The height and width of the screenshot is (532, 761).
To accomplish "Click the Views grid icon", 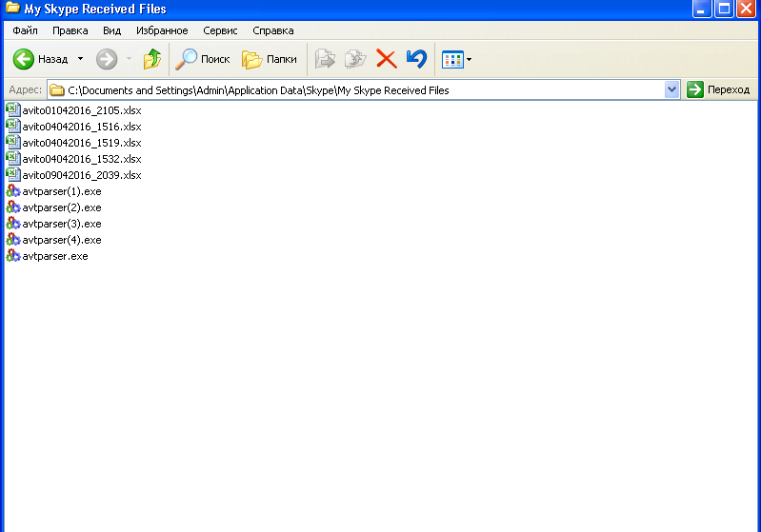I will (452, 60).
